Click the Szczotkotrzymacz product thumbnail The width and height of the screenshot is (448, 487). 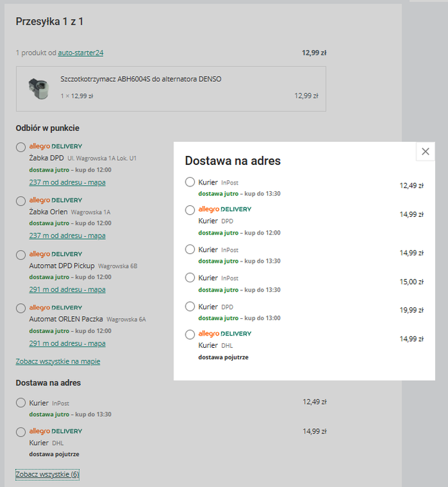coord(36,88)
